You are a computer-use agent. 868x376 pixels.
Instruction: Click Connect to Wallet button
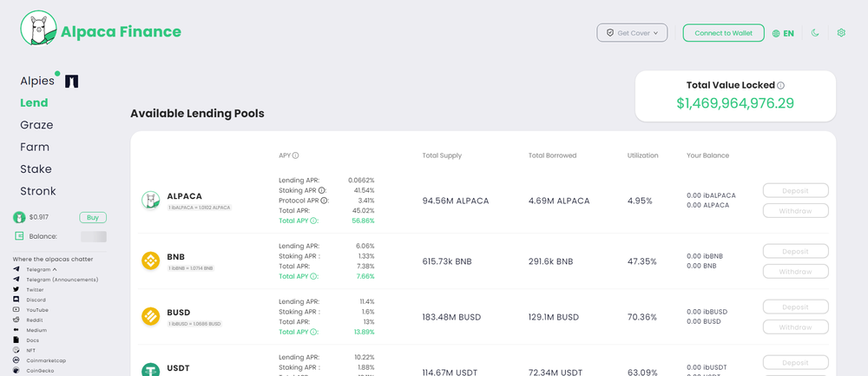pos(724,33)
